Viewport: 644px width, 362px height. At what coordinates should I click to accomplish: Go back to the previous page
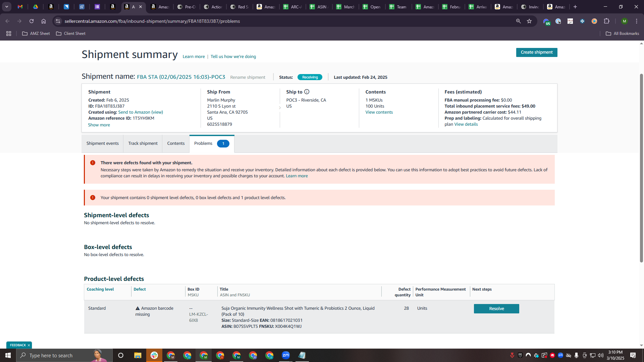coord(7,21)
